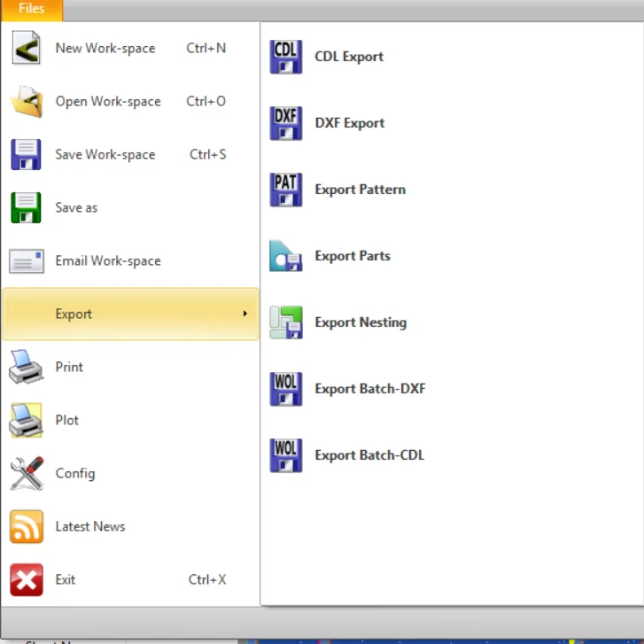Click the New Work-space document icon
The image size is (644, 644).
click(27, 48)
